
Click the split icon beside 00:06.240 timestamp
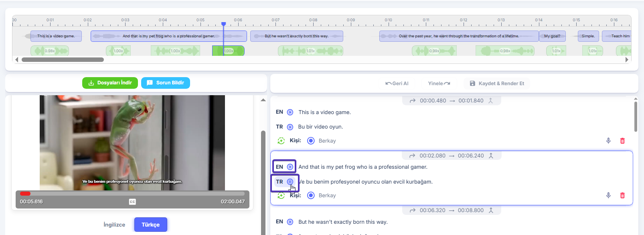(x=491, y=156)
